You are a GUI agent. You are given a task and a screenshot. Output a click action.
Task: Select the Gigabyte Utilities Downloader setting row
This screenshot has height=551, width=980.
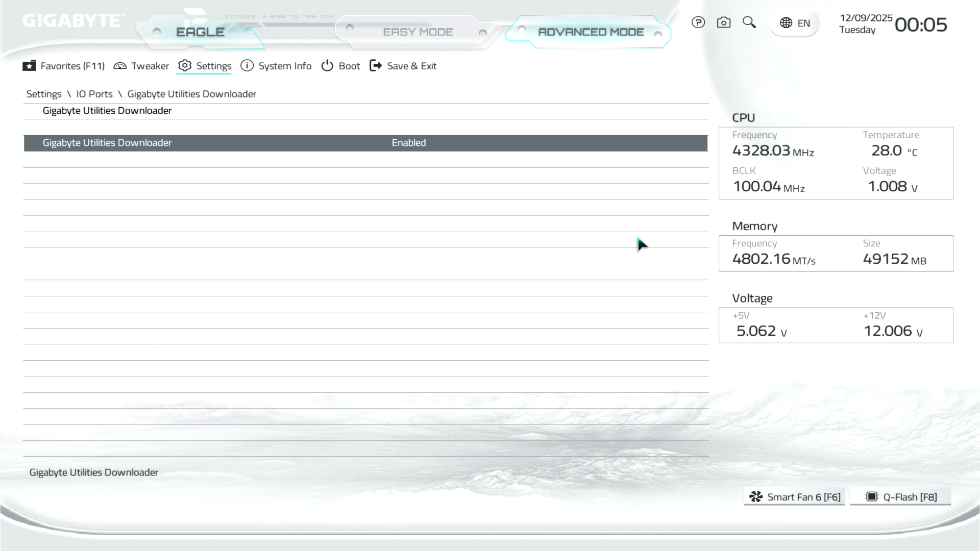pos(107,143)
